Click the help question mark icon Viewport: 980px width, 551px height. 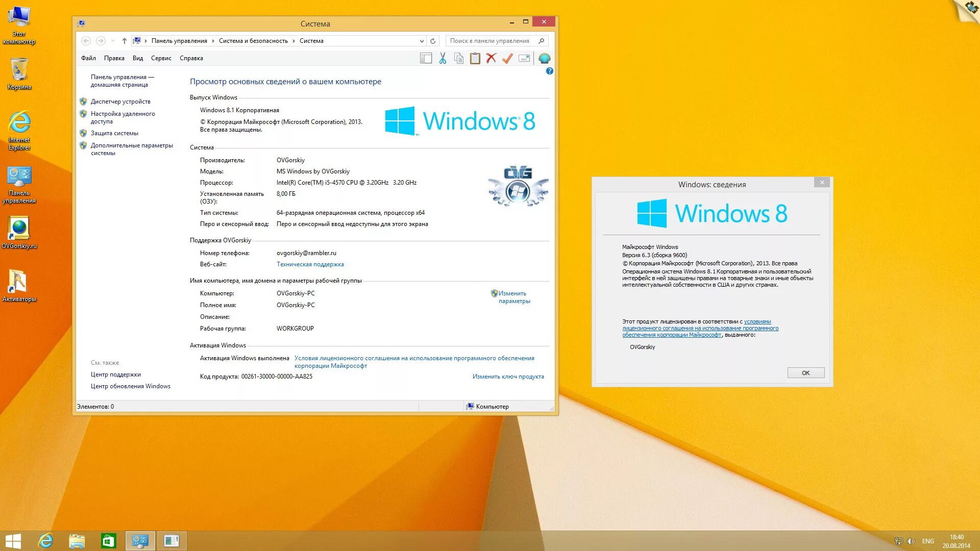pos(550,71)
